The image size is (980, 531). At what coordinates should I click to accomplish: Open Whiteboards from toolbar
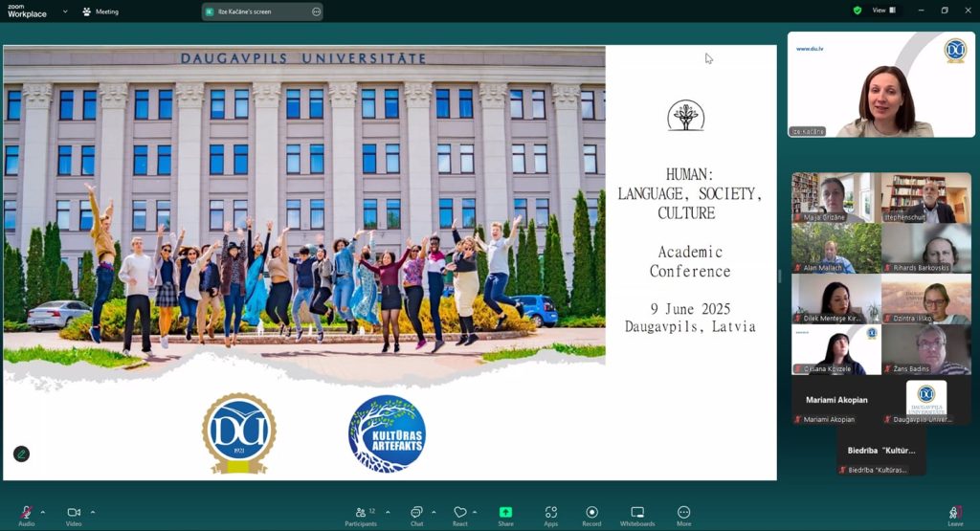coord(637,516)
